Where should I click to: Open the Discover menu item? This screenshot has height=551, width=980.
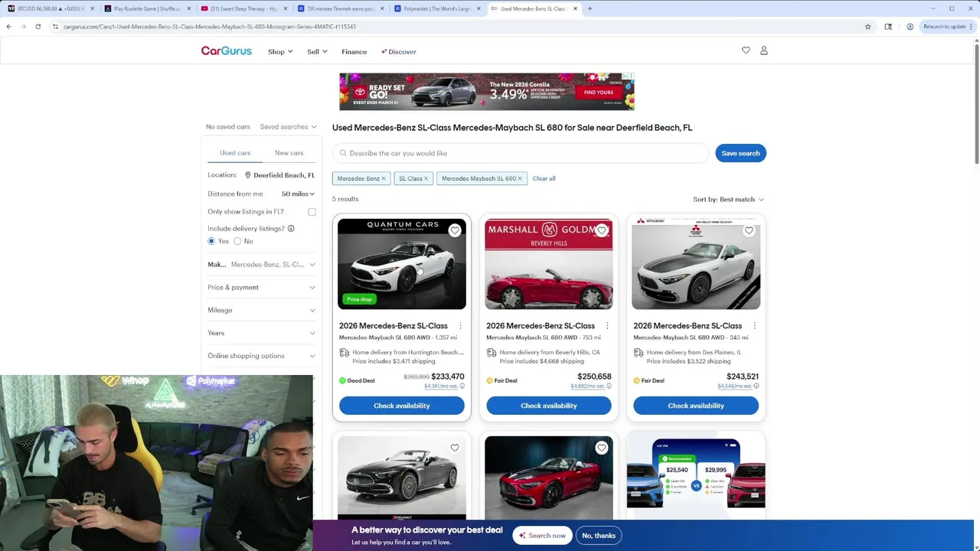coord(398,52)
